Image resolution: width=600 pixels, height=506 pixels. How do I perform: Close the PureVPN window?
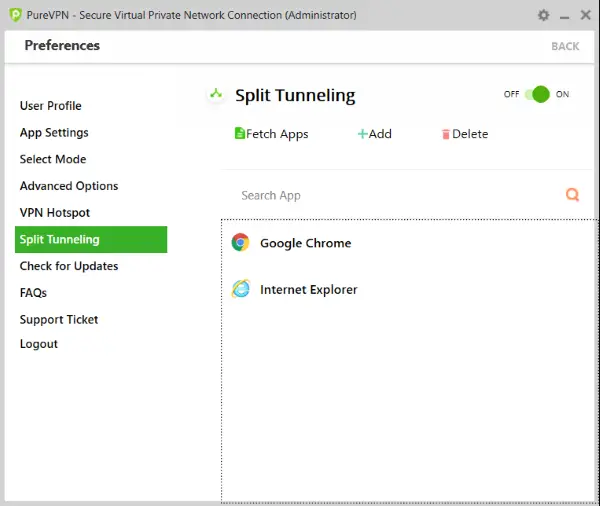(x=585, y=15)
